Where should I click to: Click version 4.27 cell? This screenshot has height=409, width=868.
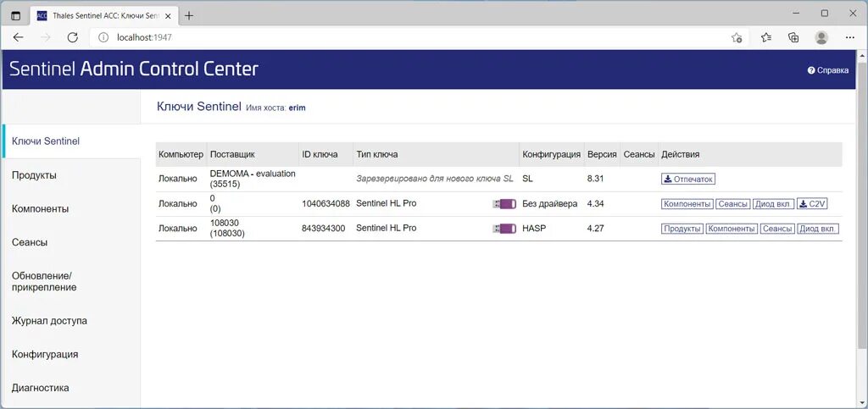tap(595, 229)
